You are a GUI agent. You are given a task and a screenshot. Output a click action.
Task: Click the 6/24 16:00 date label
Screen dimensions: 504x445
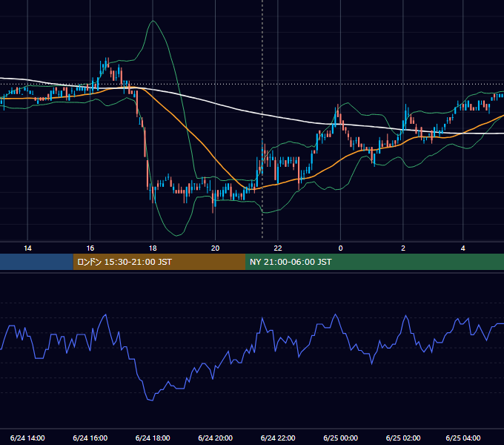(90, 438)
